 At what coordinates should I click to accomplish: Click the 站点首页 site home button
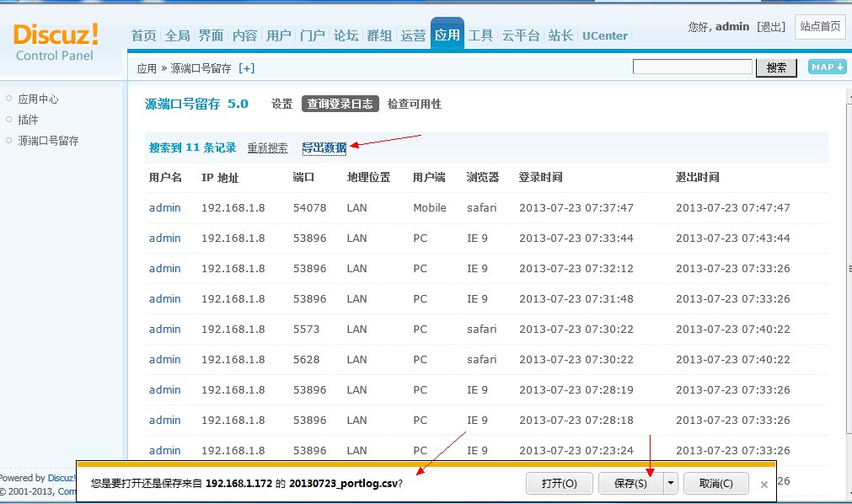pos(820,27)
